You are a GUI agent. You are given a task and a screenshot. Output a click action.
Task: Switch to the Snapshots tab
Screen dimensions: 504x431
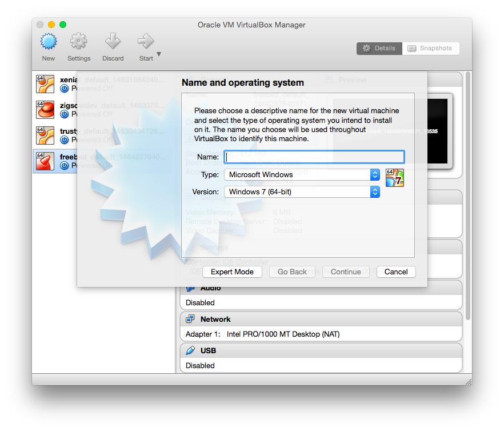pos(430,49)
